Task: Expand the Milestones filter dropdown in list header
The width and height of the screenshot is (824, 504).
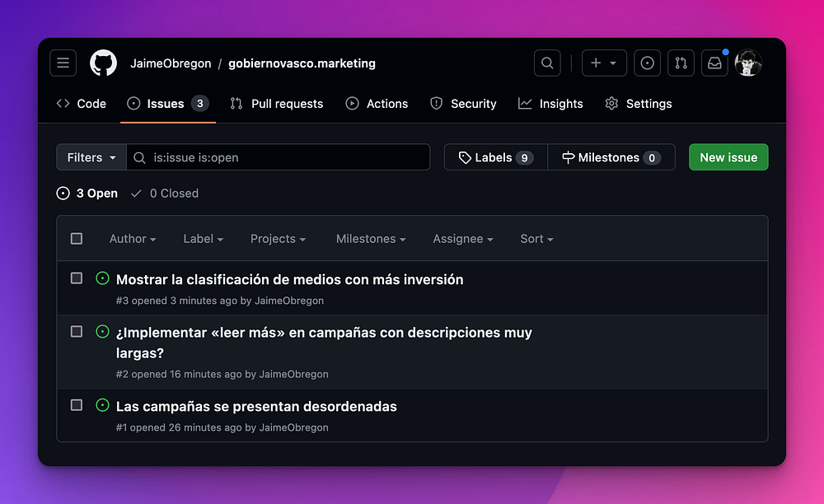Action: 371,239
